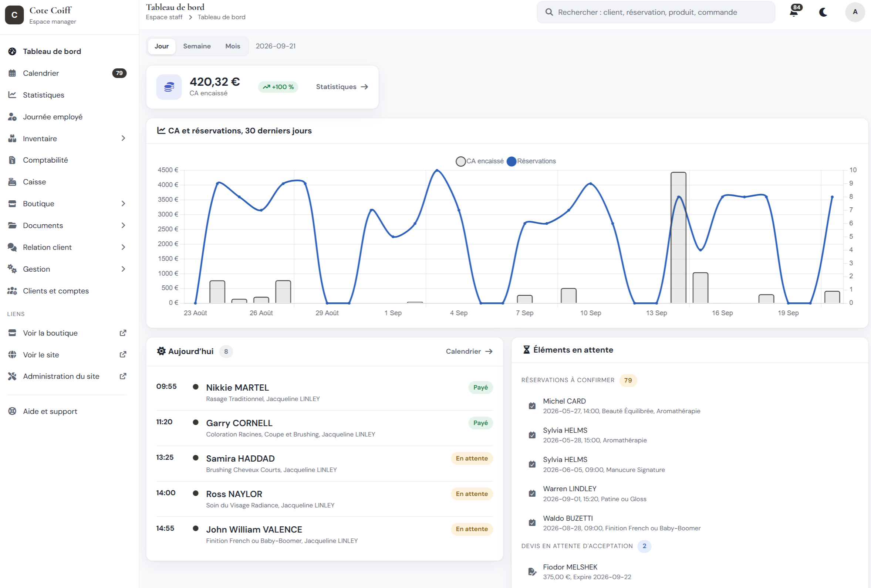871x588 pixels.
Task: Click external link icon beside Voir la boutique
Action: (123, 333)
